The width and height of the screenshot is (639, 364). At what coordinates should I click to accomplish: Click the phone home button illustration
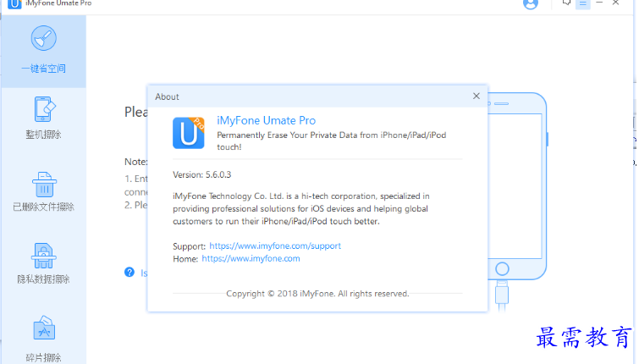(x=502, y=269)
